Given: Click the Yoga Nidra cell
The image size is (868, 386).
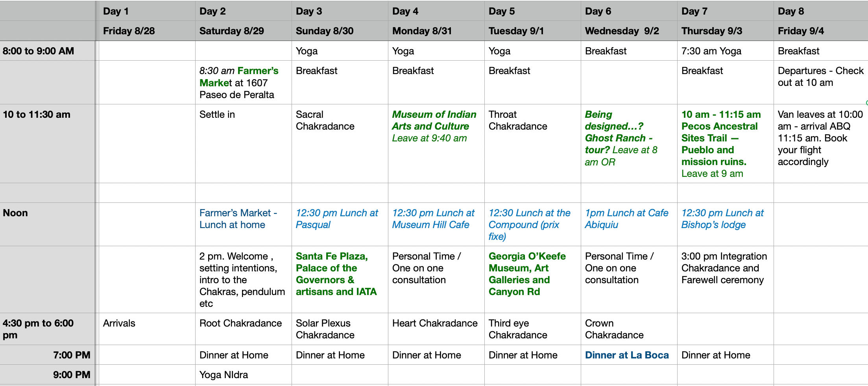Looking at the screenshot, I should coord(243,375).
